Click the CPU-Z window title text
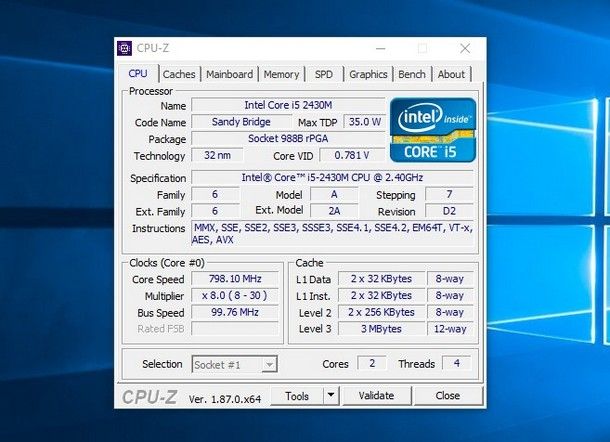610x442 pixels. tap(153, 48)
